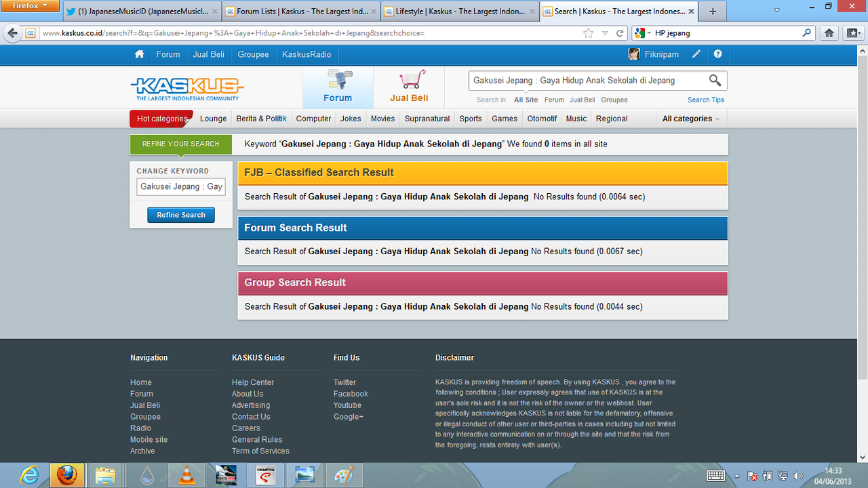Viewport: 868px width, 488px height.
Task: Open the on-screen keyboard tray icon
Action: (715, 476)
